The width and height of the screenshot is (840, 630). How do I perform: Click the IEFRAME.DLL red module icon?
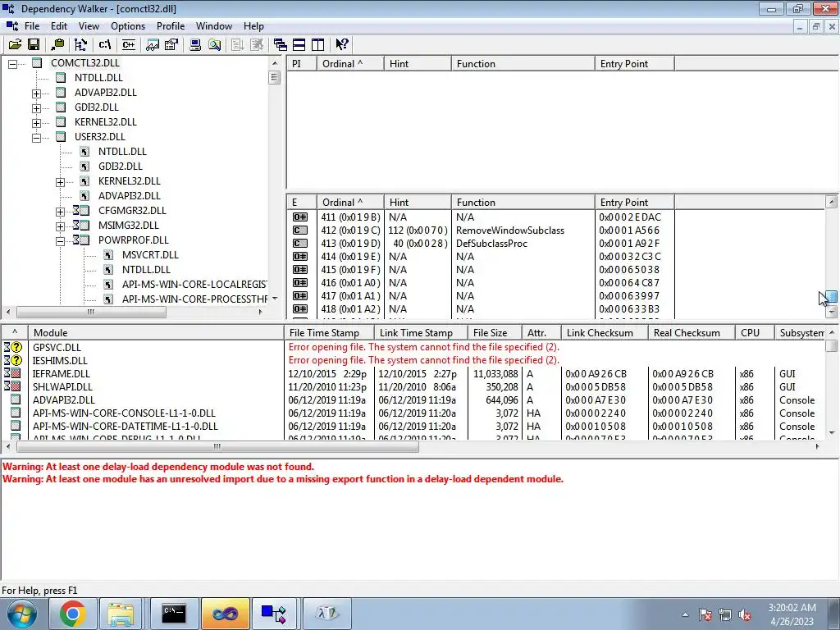tap(16, 373)
